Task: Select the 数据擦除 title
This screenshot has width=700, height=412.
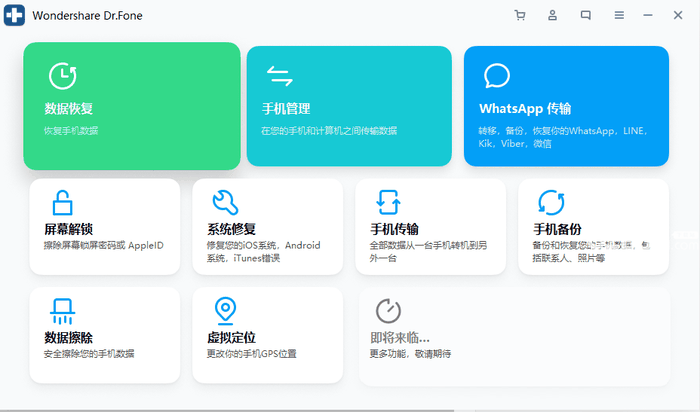Action: (x=68, y=338)
